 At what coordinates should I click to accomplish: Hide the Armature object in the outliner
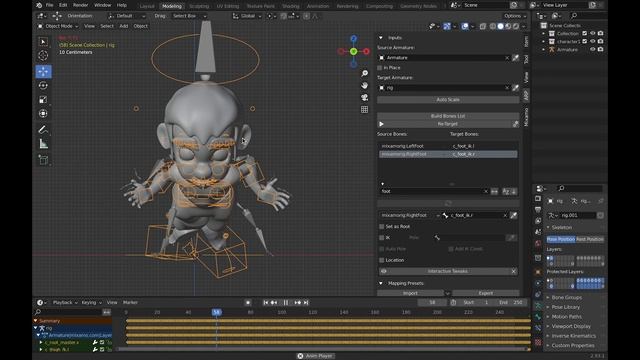tap(593, 49)
